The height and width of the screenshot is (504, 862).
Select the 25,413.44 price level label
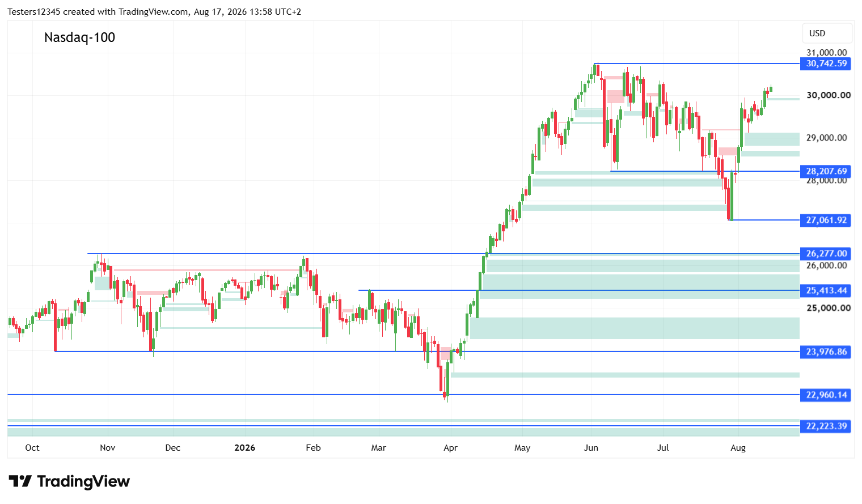pyautogui.click(x=825, y=290)
